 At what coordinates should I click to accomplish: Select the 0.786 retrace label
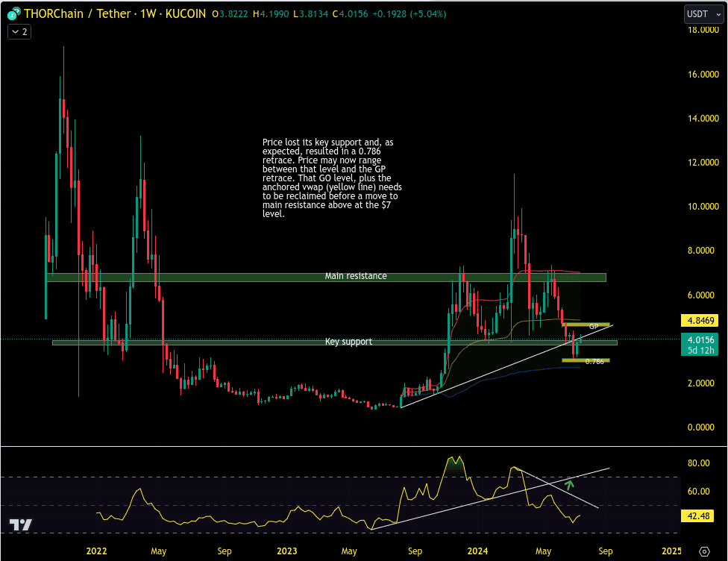(594, 361)
